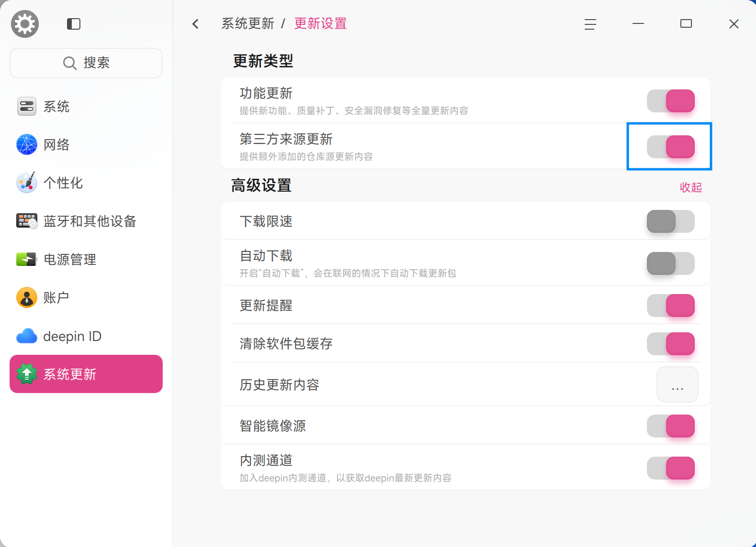The image size is (756, 547).
Task: Click the 个性化 paint icon
Action: (x=27, y=183)
